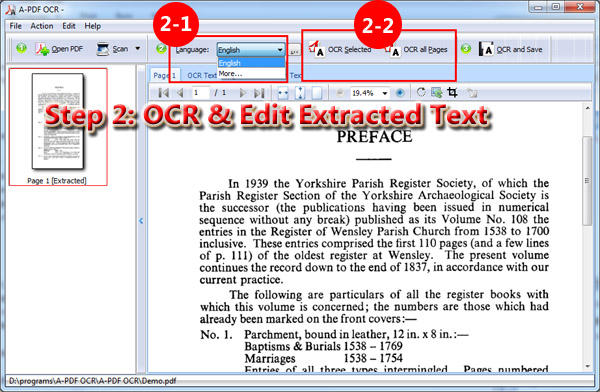Toggle fit whole page view mode
Viewport: 600px width, 392px height.
(317, 93)
